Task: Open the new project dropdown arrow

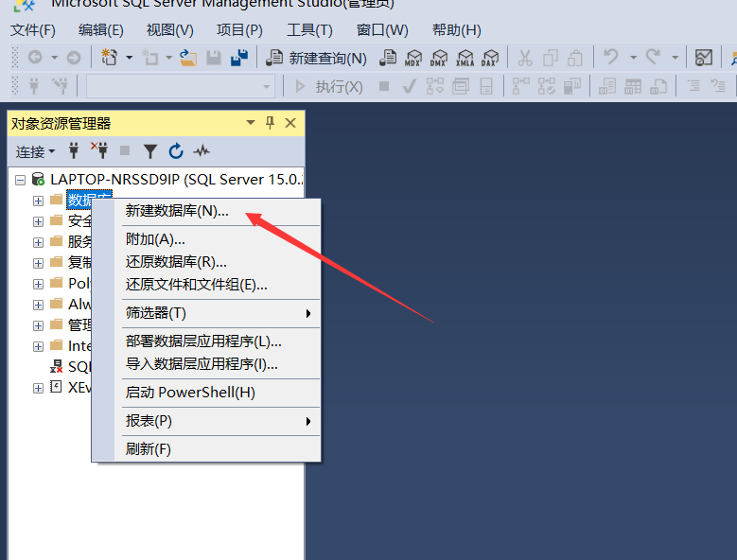Action: click(129, 58)
